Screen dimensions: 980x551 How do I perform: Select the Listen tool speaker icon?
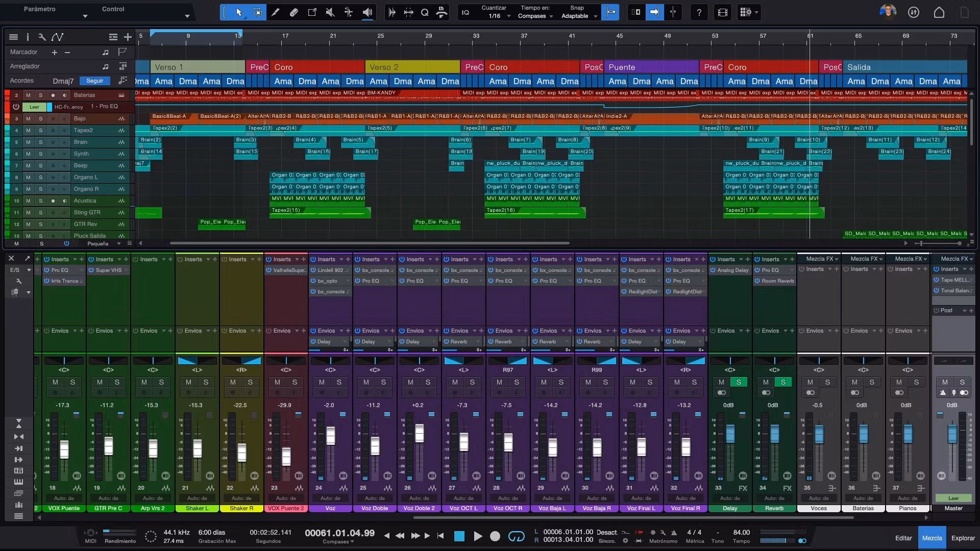coord(367,12)
